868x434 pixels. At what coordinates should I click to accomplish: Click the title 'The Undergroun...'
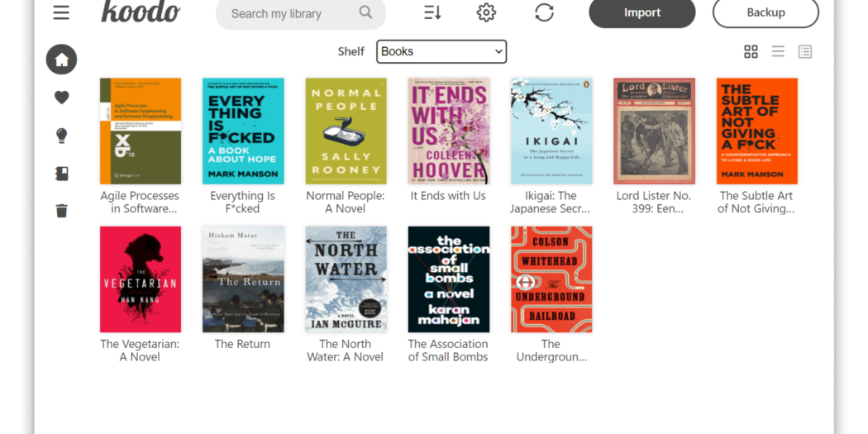click(551, 351)
